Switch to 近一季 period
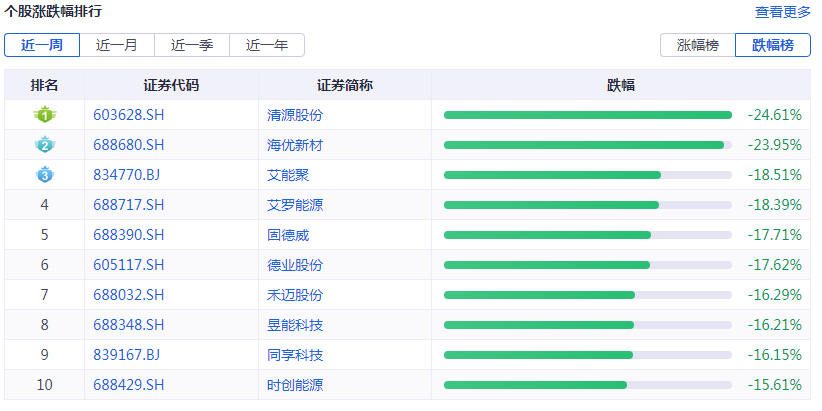The image size is (822, 411). pos(192,45)
